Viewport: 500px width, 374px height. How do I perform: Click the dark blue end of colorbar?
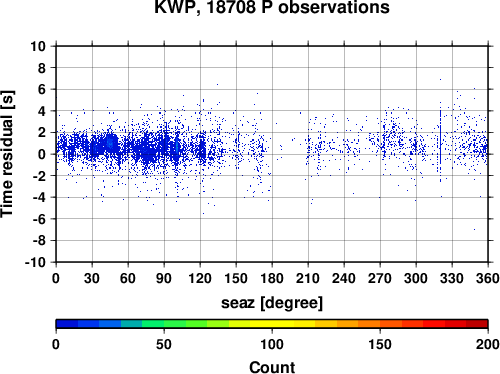(67, 324)
